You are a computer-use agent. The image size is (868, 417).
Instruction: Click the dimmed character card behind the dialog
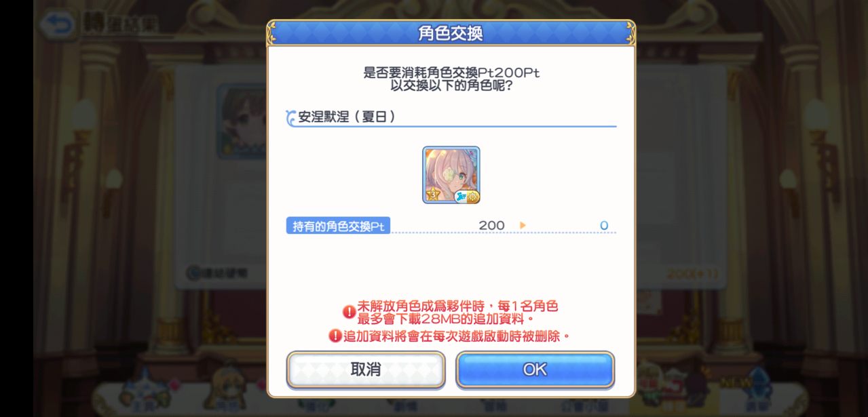pos(242,122)
